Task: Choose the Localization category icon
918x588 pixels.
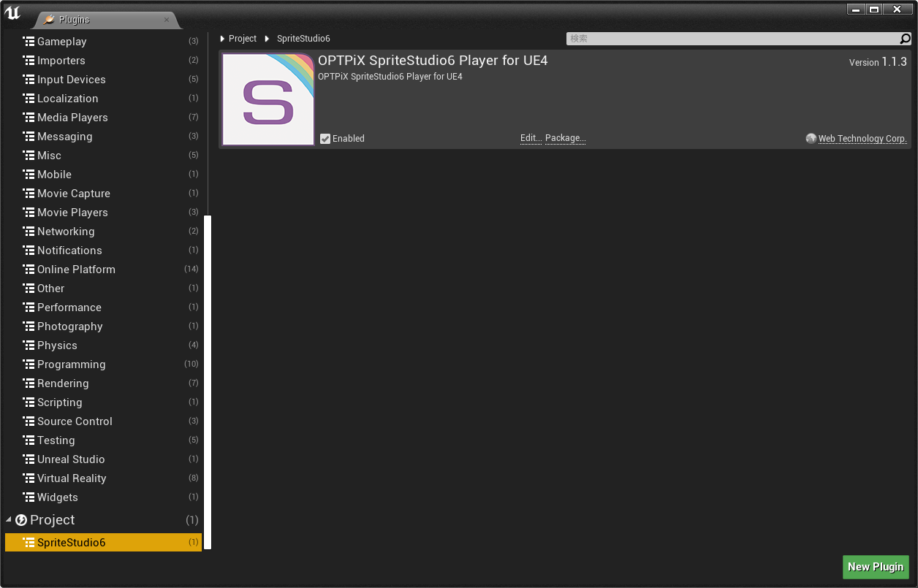Action: point(29,99)
